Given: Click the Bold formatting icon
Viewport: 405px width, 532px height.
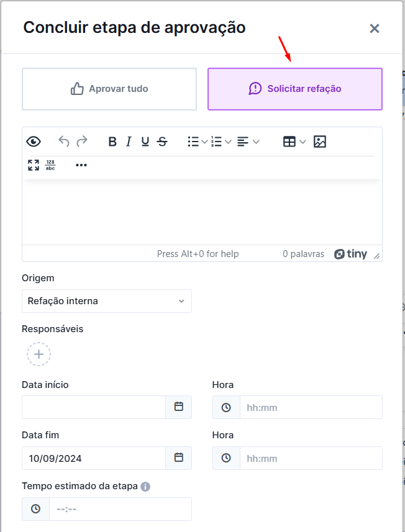Looking at the screenshot, I should pos(112,142).
